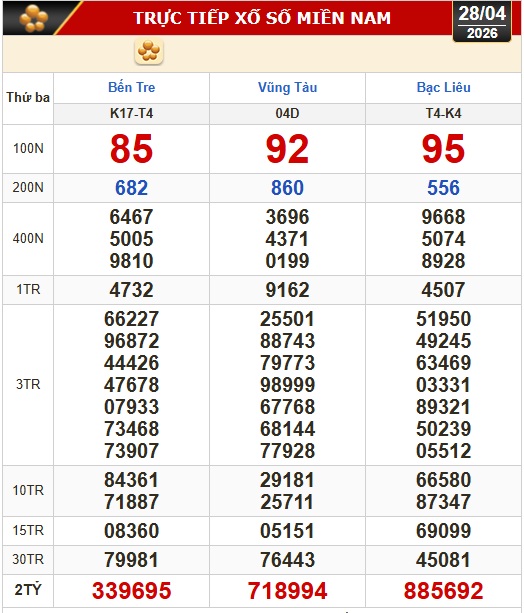This screenshot has width=524, height=613.
Task: Click the 100N prize label
Action: [28, 149]
